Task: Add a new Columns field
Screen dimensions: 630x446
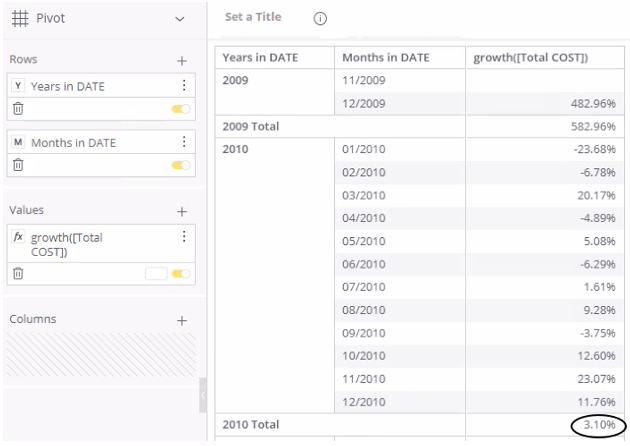Action: coord(181,320)
